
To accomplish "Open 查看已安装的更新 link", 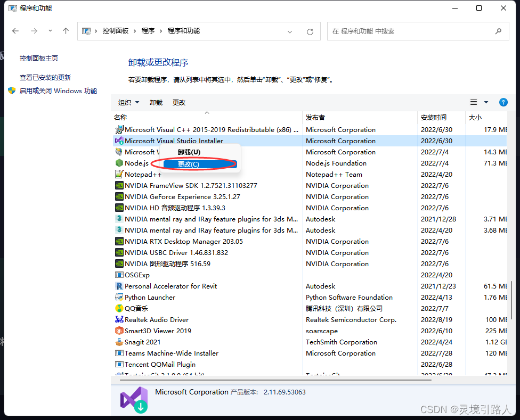I will pos(45,78).
